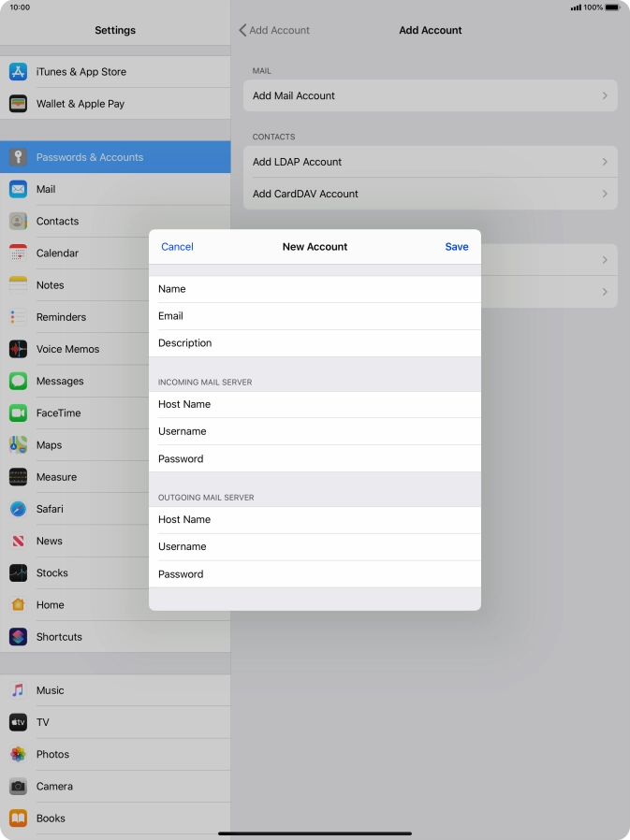
Task: Tap the Stocks app icon
Action: (18, 572)
